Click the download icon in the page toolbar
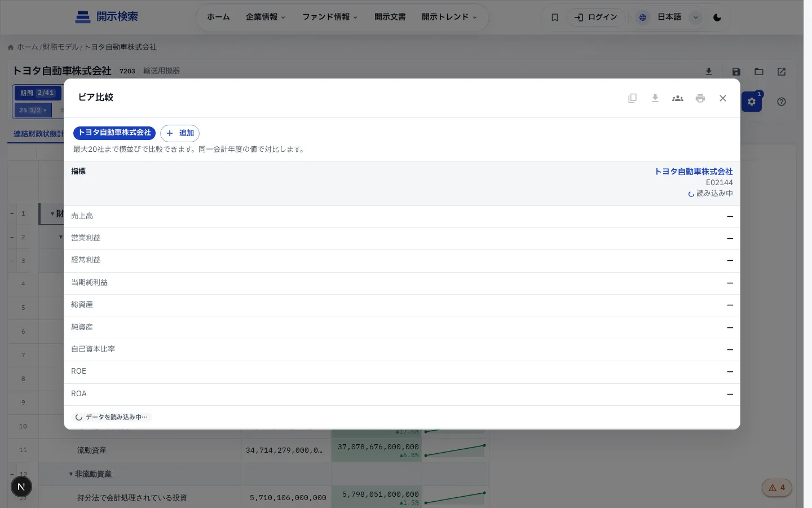Screen dimensions: 812x508 point(709,72)
